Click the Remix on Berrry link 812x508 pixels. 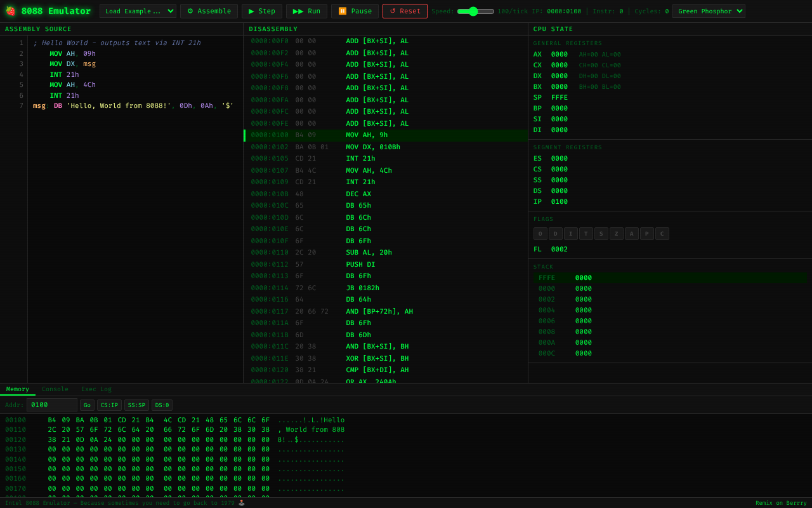(781, 503)
